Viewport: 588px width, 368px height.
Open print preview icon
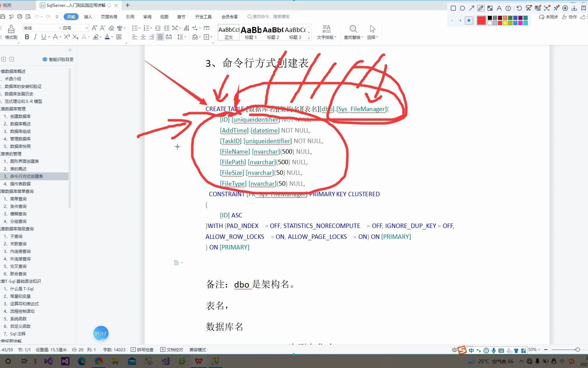29,16
